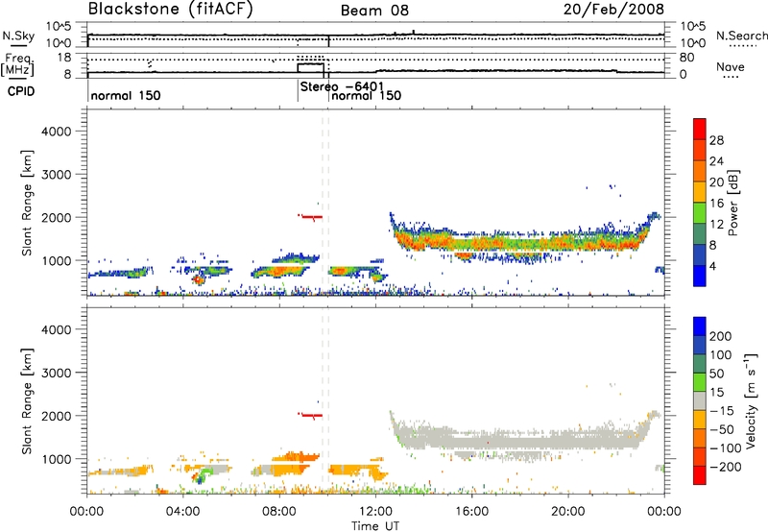Pick the yellow-orange 16-20 dB power swatch

click(x=700, y=192)
